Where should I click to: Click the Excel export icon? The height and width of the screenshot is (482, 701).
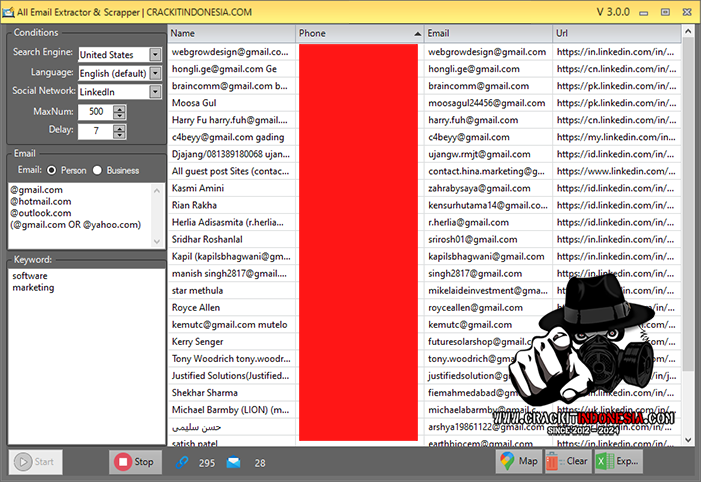pos(603,462)
